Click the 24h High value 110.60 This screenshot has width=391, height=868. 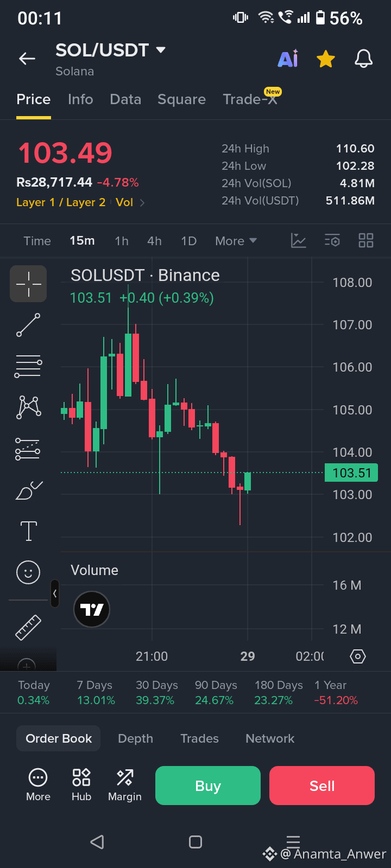click(355, 149)
